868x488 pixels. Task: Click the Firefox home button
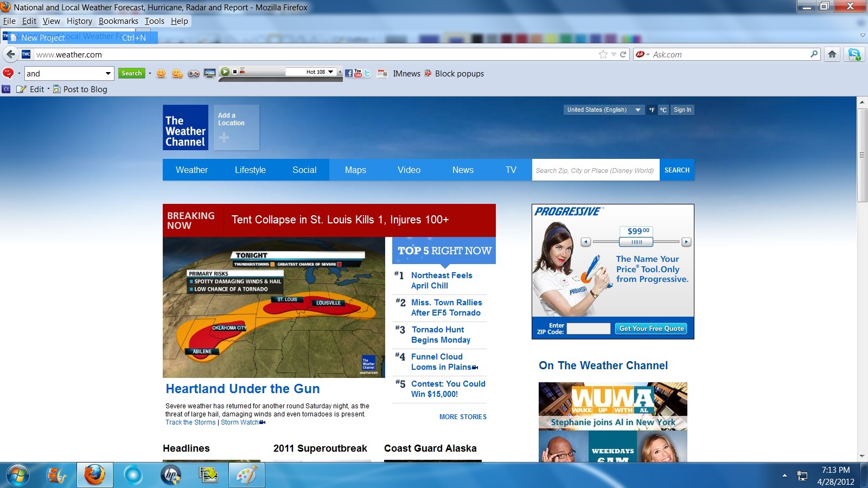(832, 54)
